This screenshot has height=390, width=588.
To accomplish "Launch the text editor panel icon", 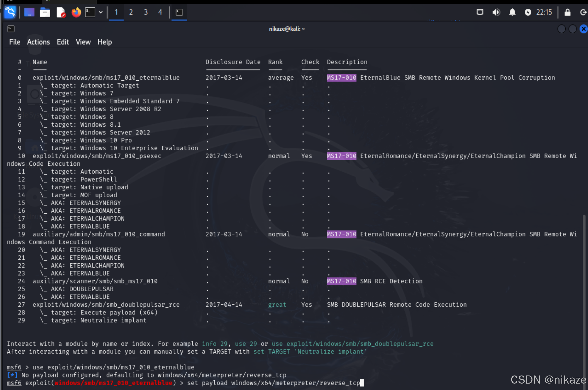I will 61,12.
